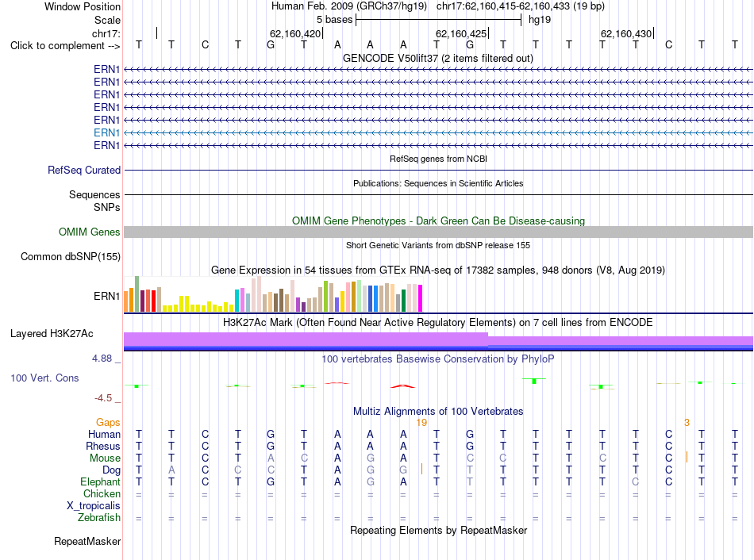Click the OMIM Genes track label

pyautogui.click(x=89, y=232)
